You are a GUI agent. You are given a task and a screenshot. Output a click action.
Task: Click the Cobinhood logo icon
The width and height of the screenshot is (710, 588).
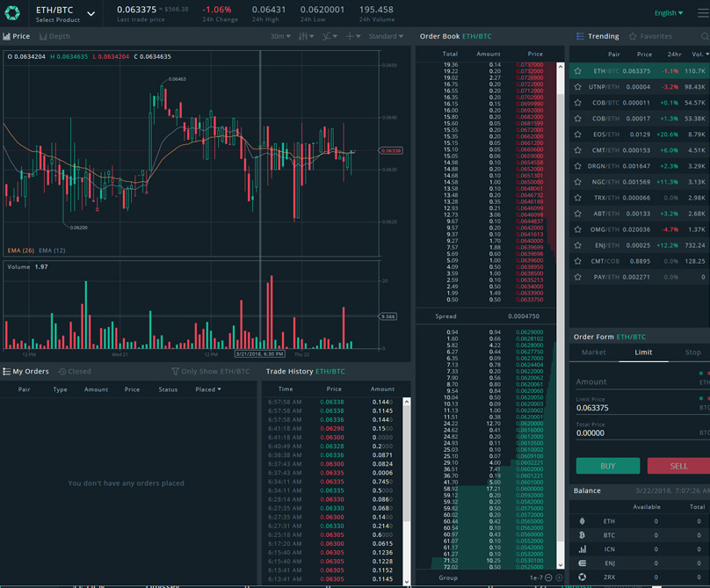tap(12, 12)
